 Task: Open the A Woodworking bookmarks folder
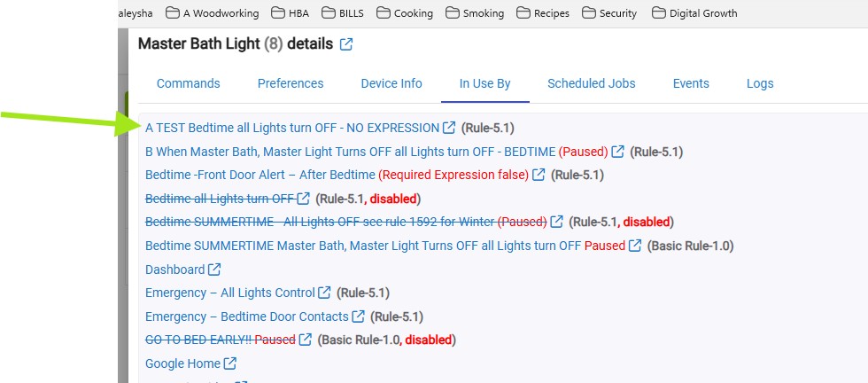[x=213, y=13]
